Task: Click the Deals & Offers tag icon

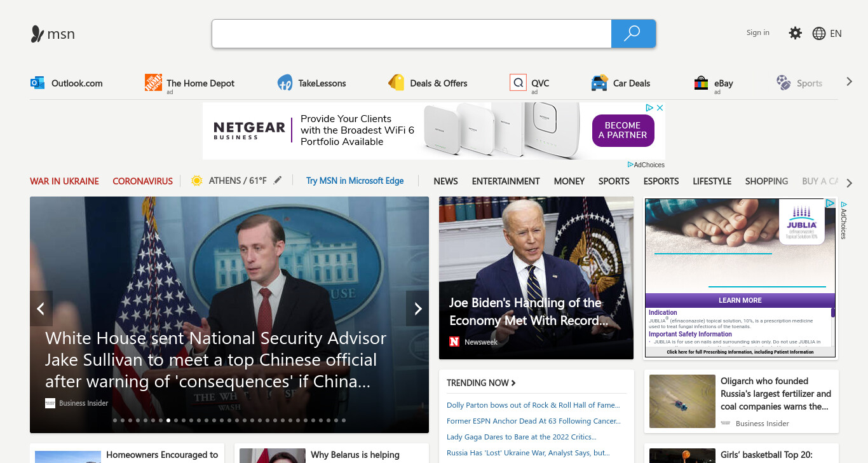Action: coord(397,83)
